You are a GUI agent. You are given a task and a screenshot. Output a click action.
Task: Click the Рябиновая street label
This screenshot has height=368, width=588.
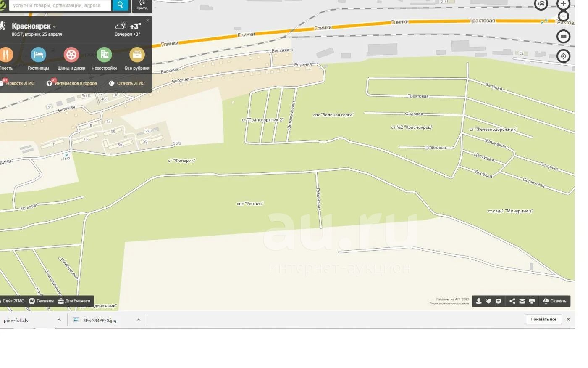coord(318,199)
